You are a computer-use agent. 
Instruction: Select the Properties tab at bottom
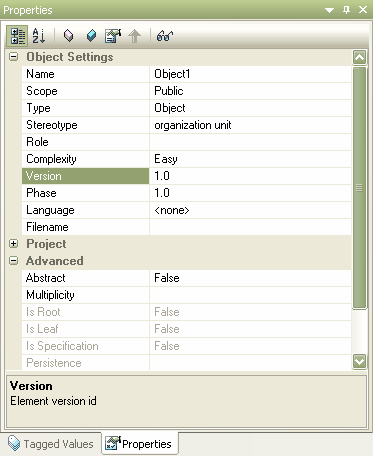(139, 444)
